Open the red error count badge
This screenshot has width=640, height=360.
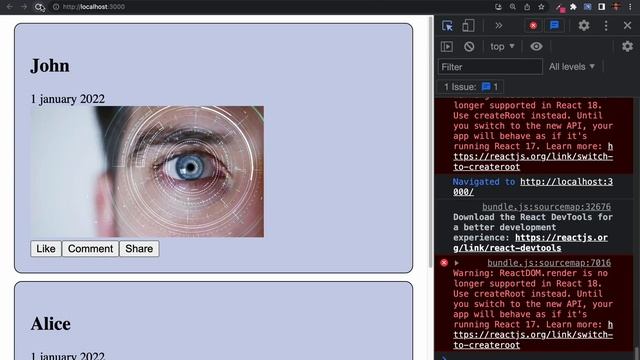[x=533, y=26]
